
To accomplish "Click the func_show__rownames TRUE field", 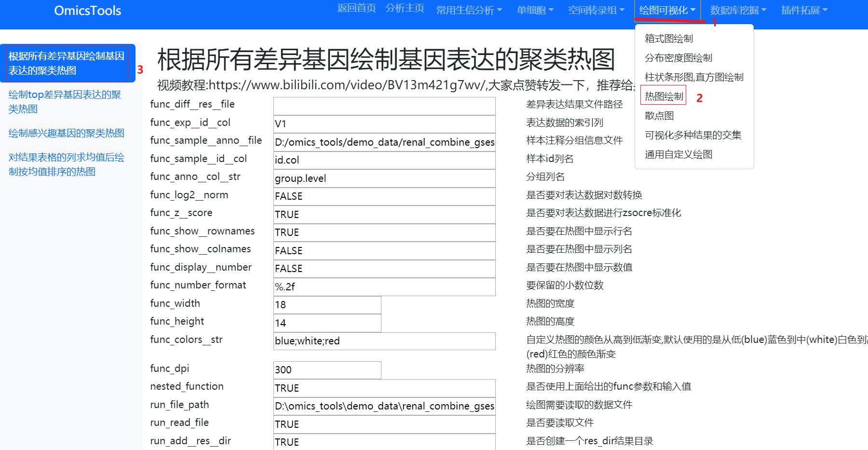I will pyautogui.click(x=384, y=232).
